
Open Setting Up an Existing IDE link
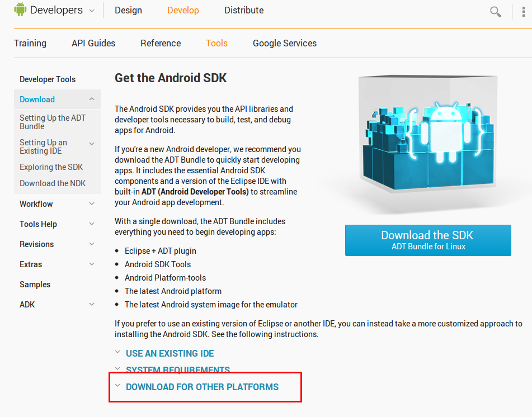tap(43, 147)
